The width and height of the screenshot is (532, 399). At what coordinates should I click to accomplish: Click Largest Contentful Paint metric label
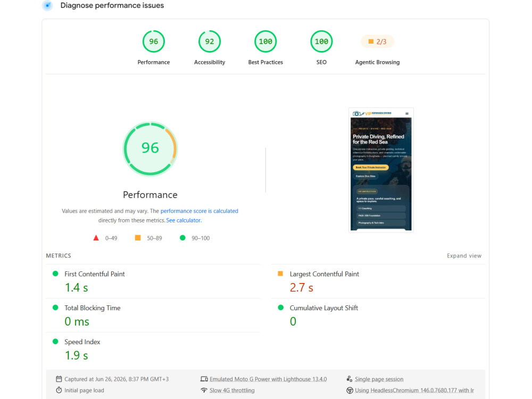[324, 274]
